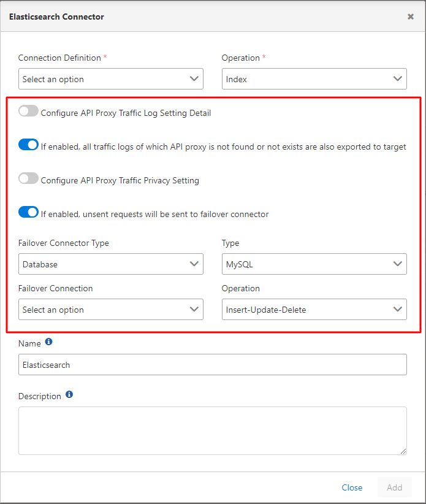Viewport: 426px width, 504px height.
Task: Turn off sending unsent requests to failover connector
Action: tap(28, 213)
